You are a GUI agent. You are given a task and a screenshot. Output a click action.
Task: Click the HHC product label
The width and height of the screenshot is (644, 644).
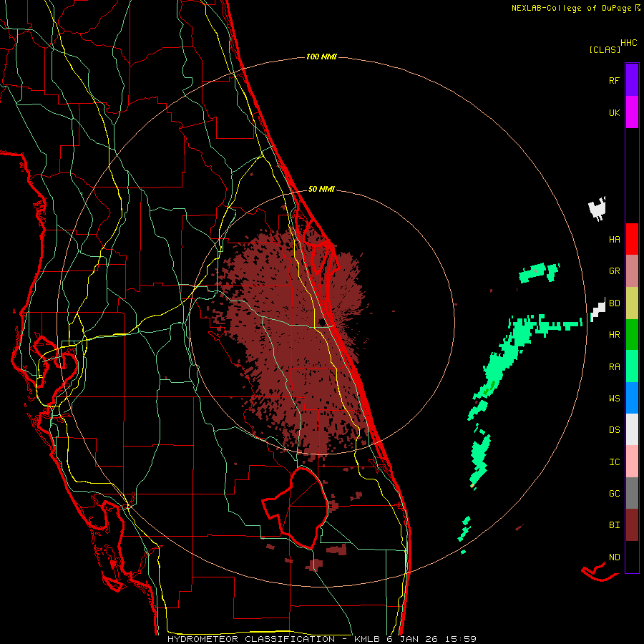(629, 43)
